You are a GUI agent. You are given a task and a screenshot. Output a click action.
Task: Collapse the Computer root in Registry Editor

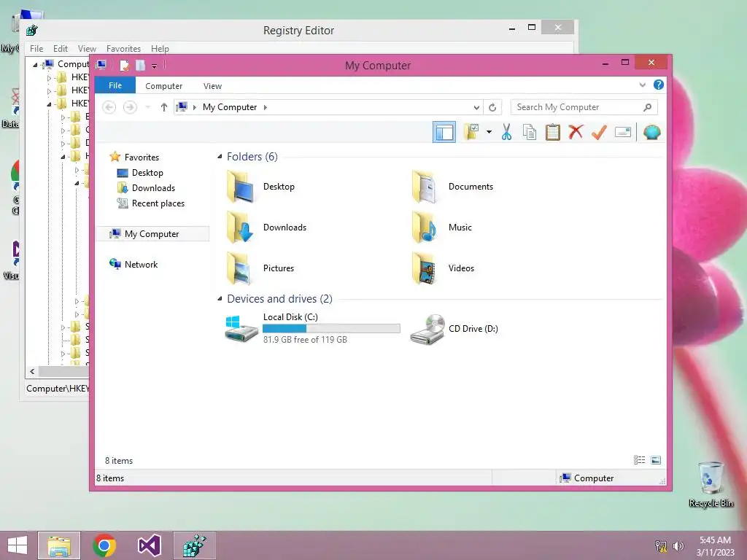(x=35, y=64)
